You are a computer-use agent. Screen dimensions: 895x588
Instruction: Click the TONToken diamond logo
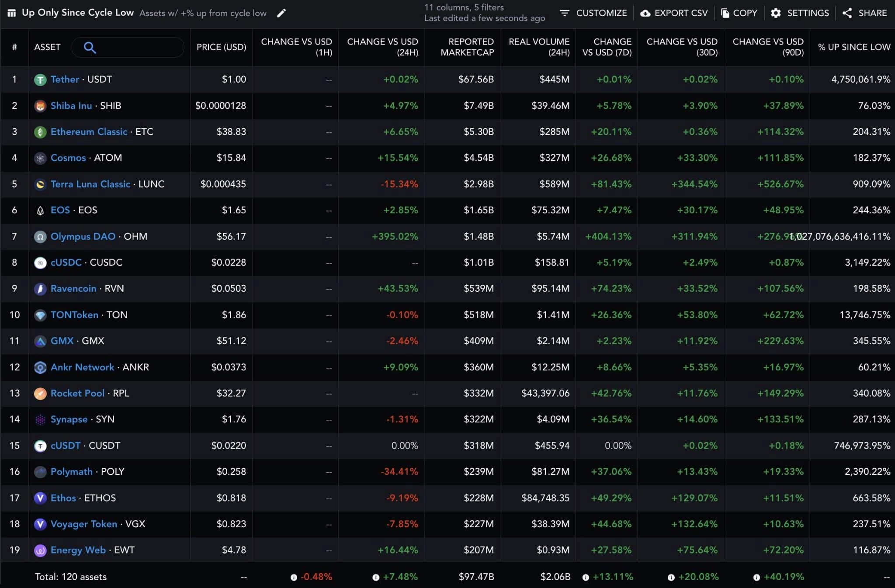(40, 315)
